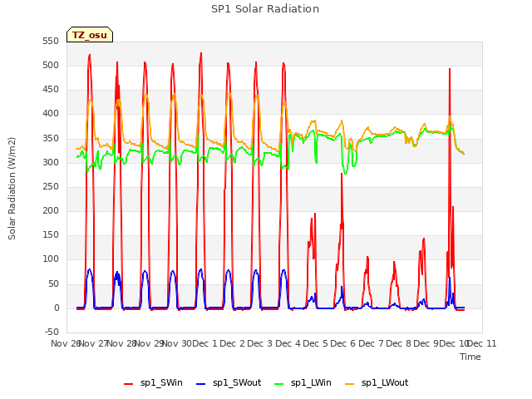Click the red sp1_SWin legend color marker
This screenshot has height=399, width=532.
click(x=129, y=384)
